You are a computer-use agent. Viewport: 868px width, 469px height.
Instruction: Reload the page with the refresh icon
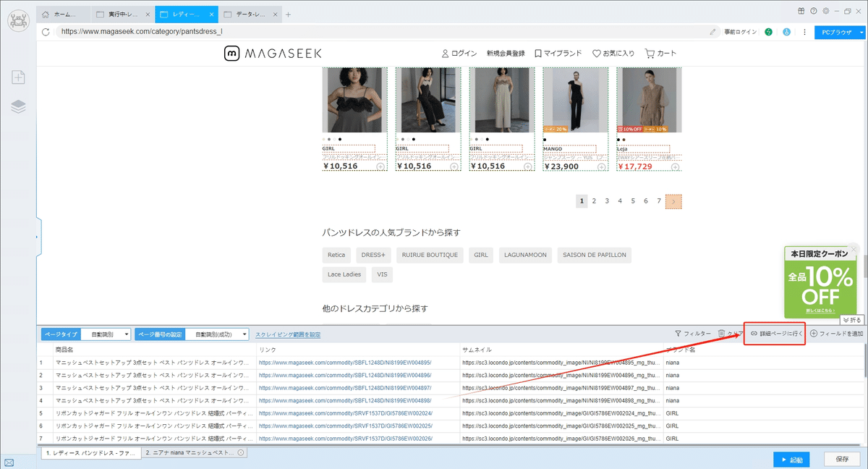[x=46, y=32]
